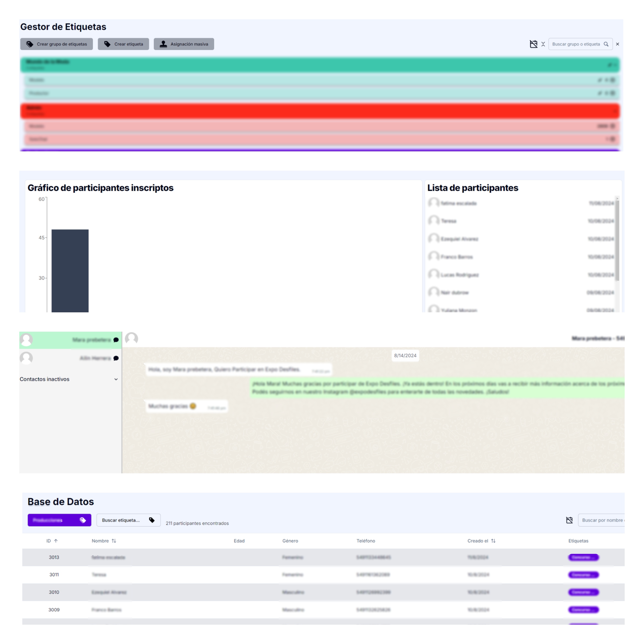Click the chat bubble icon beside Mara prebetera
Image resolution: width=644 pixels, height=644 pixels.
click(116, 340)
